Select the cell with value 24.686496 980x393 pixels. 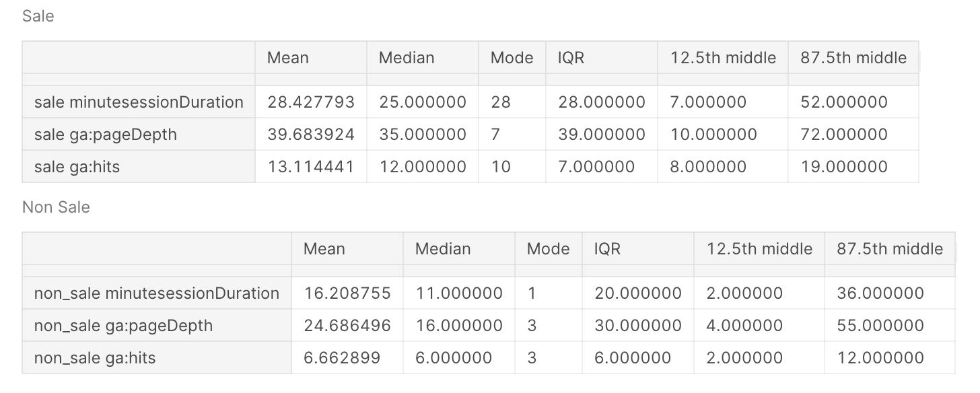coord(347,326)
